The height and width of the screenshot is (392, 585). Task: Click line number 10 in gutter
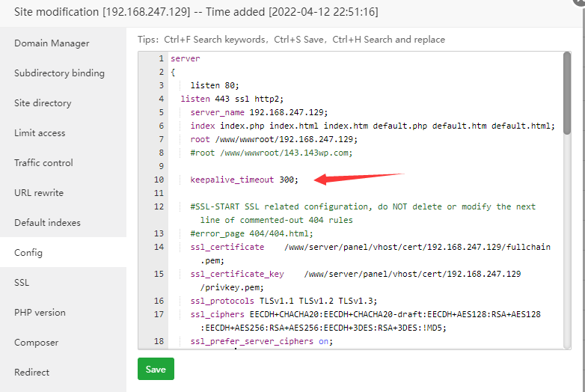pos(159,180)
